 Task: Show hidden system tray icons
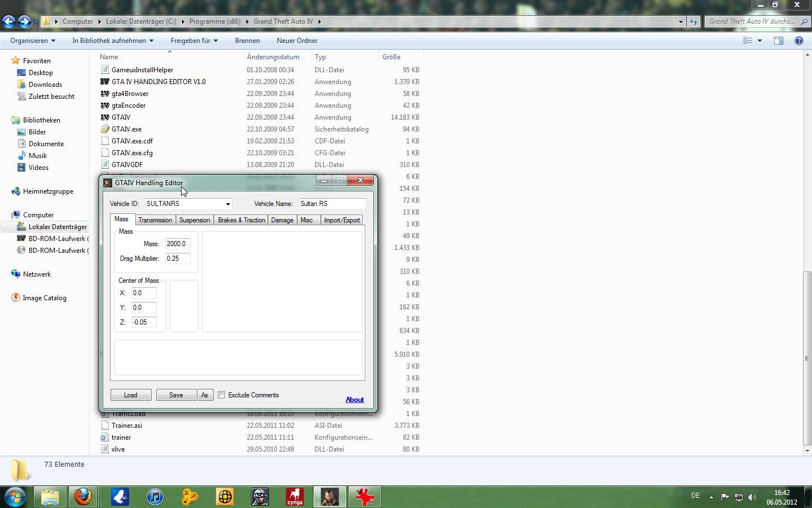point(710,497)
